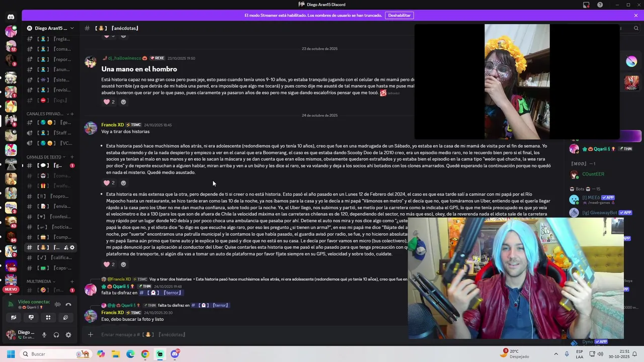This screenshot has width=644, height=362.
Task: Open Video conectado connection details
Action: click(34, 302)
